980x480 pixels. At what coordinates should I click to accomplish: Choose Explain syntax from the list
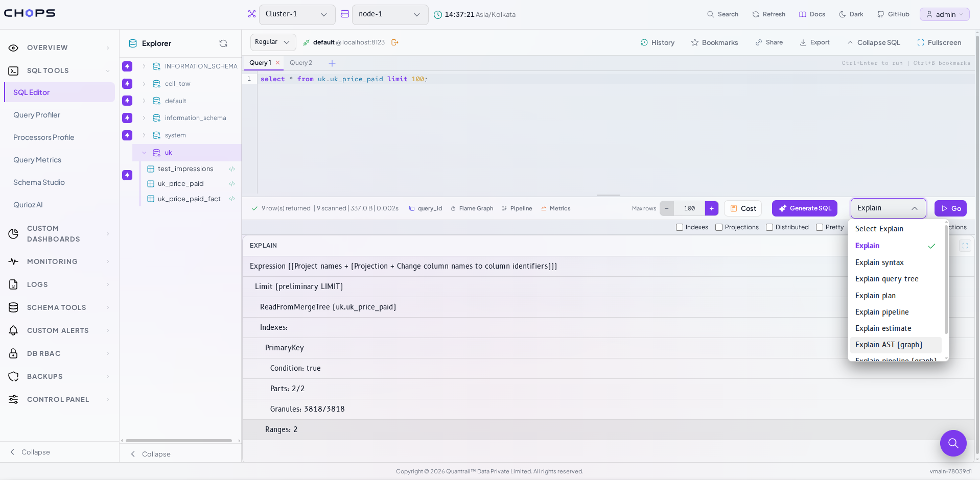tap(896, 262)
